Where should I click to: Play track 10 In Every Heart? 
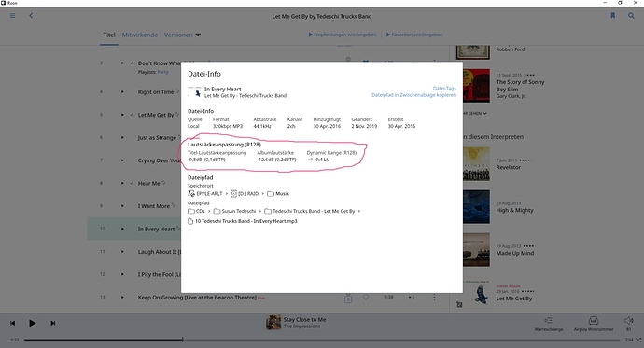[x=122, y=229]
